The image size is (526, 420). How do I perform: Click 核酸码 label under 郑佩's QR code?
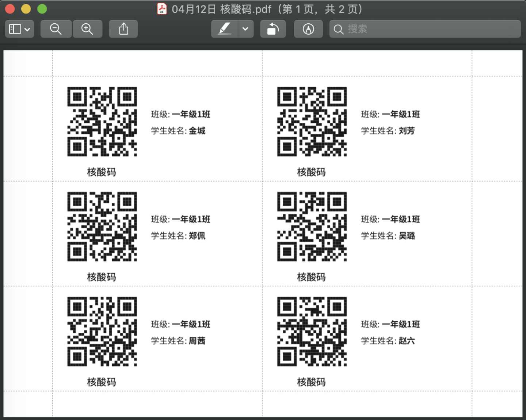coord(102,277)
